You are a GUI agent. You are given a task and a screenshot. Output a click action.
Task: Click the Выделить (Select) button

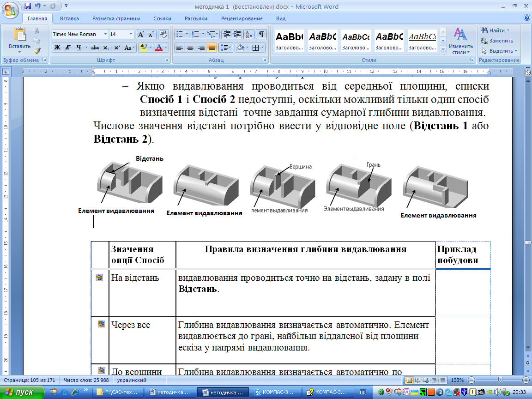point(499,51)
